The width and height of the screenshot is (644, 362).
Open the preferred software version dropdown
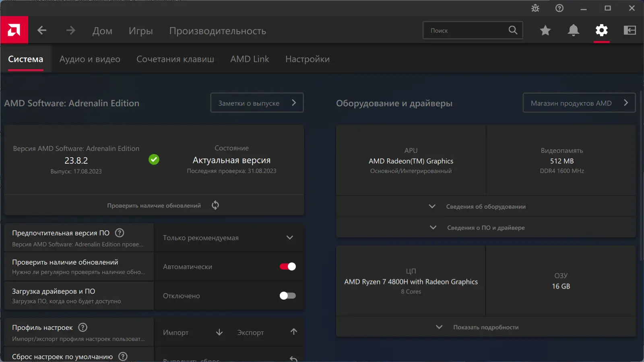229,238
